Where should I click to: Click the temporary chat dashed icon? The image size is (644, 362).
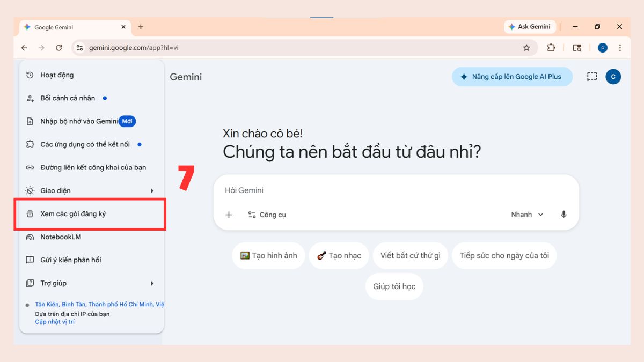tap(592, 77)
